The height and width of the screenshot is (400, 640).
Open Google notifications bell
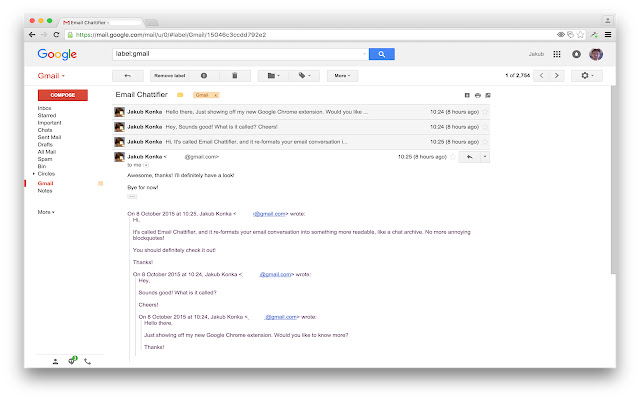pos(576,54)
